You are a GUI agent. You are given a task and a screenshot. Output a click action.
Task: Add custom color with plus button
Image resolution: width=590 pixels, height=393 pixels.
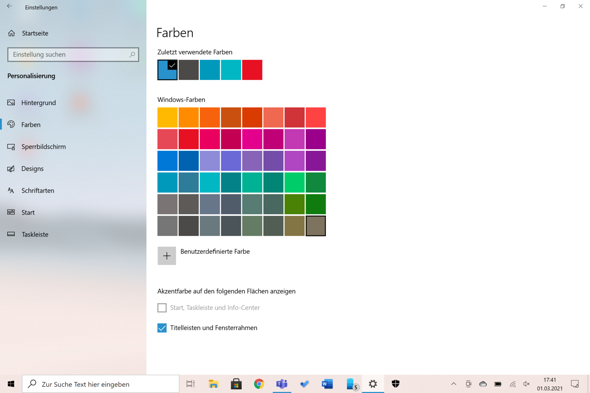pos(167,256)
